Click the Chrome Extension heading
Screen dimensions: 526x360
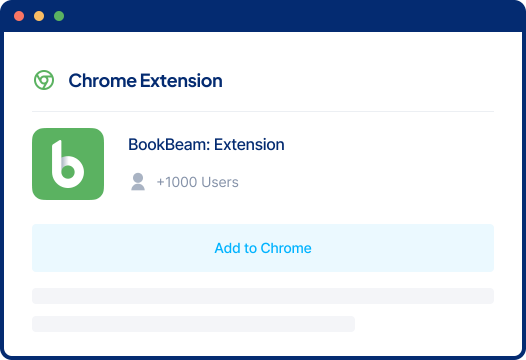point(146,81)
